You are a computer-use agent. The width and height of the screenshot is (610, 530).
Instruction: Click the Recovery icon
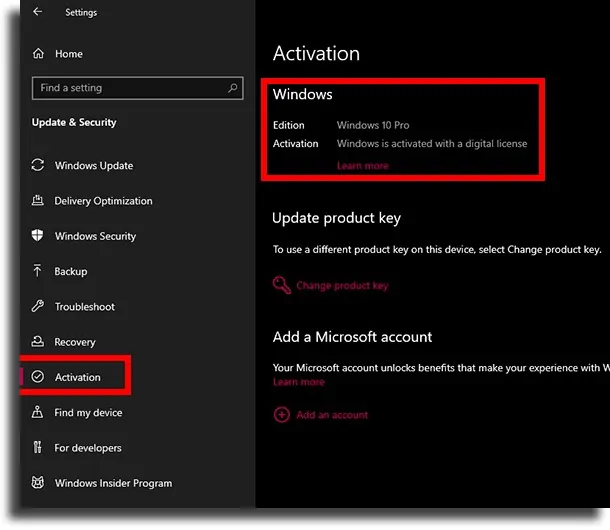(x=37, y=341)
